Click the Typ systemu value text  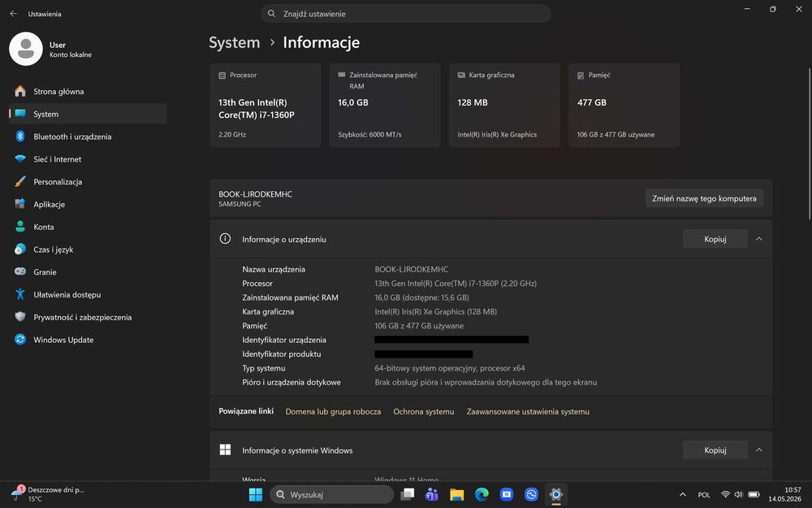[x=450, y=368]
